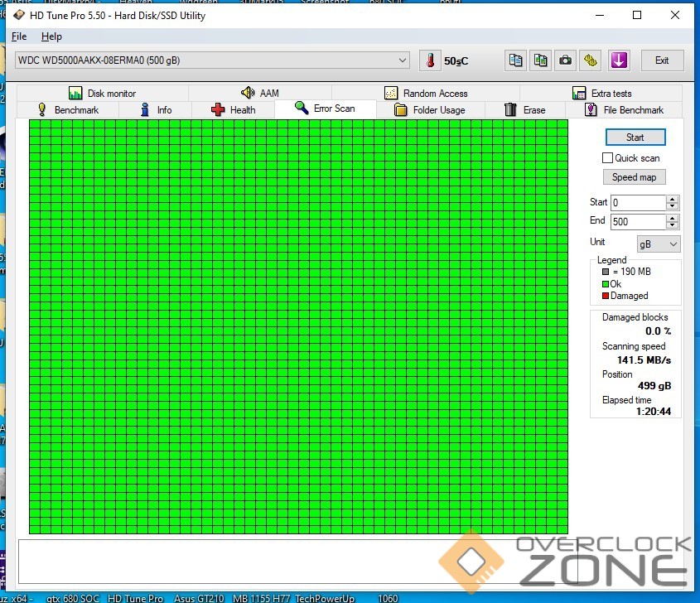
Task: Switch to the AAM tab
Action: (260, 94)
